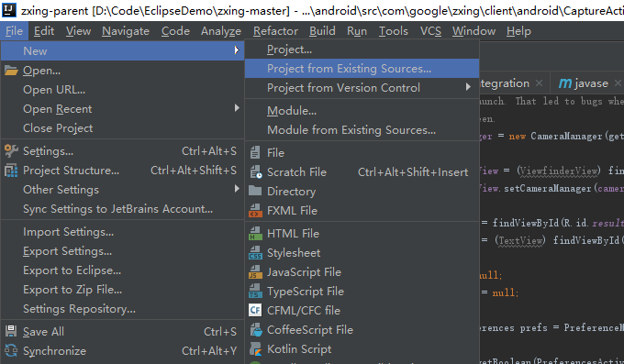Open the Analyze menu
624x364 pixels.
tap(221, 31)
